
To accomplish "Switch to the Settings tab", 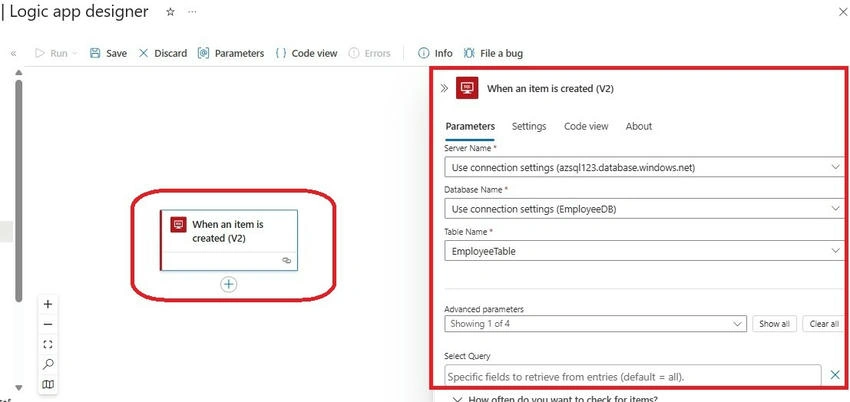I will [529, 126].
